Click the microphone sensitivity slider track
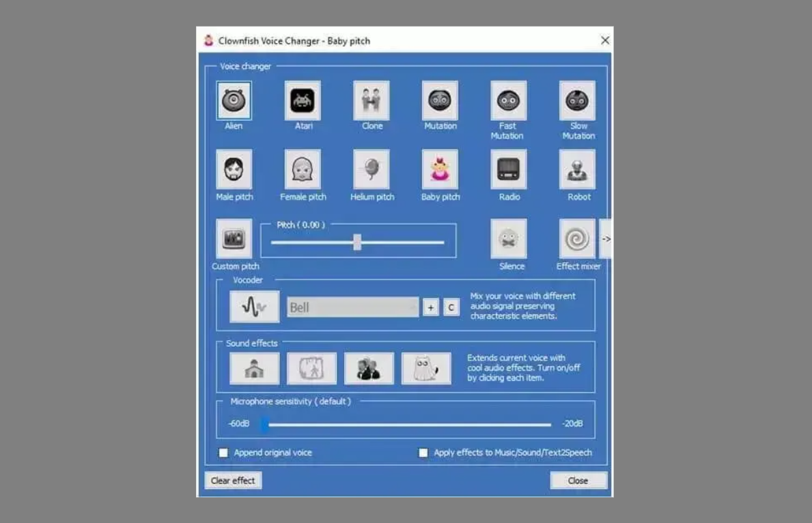 point(409,425)
